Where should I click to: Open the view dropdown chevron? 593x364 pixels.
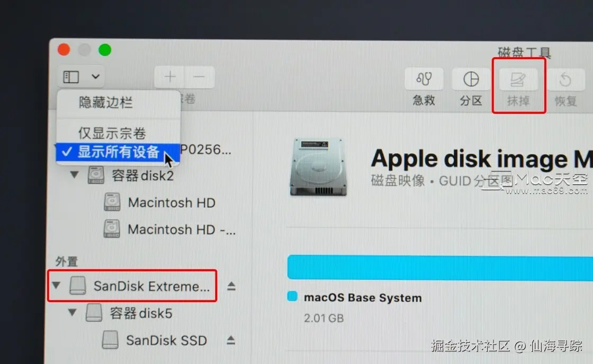[x=96, y=77]
